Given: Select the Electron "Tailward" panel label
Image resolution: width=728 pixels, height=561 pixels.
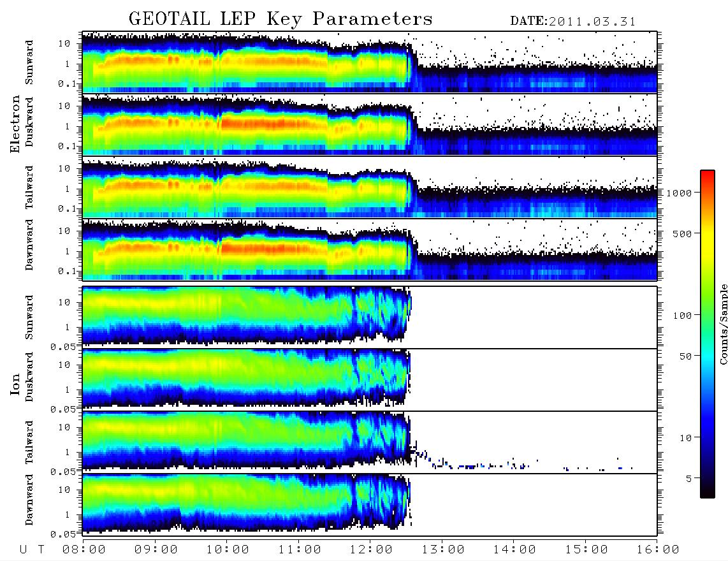Looking at the screenshot, I should [x=29, y=187].
